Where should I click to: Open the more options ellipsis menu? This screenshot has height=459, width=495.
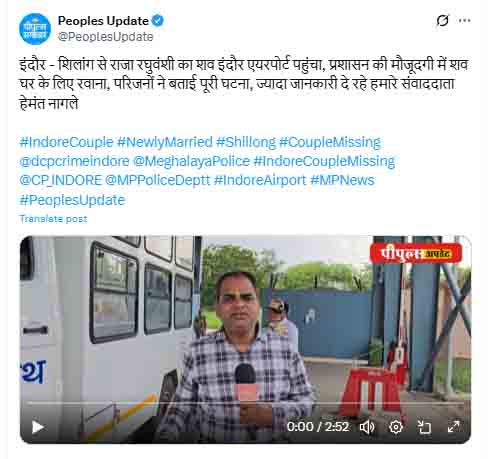(x=464, y=21)
